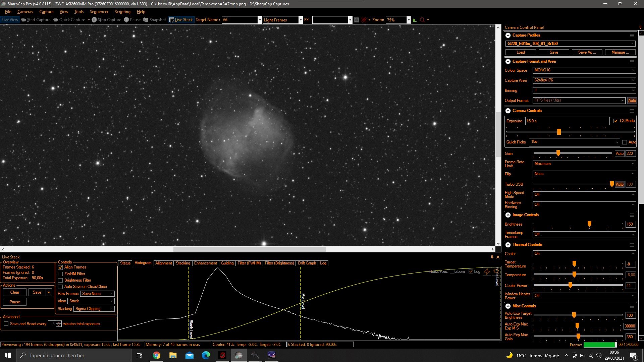Toggle the Align Frames checkbox

(x=60, y=267)
